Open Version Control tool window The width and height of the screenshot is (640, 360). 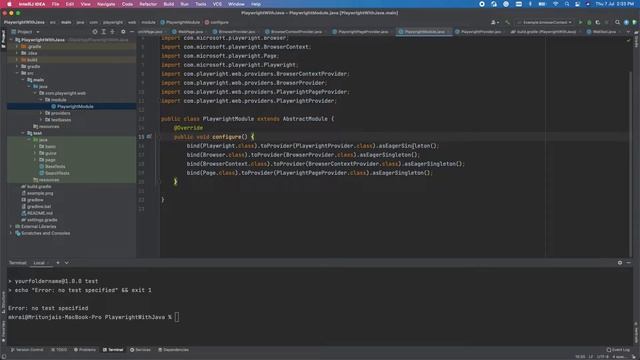[x=27, y=350]
